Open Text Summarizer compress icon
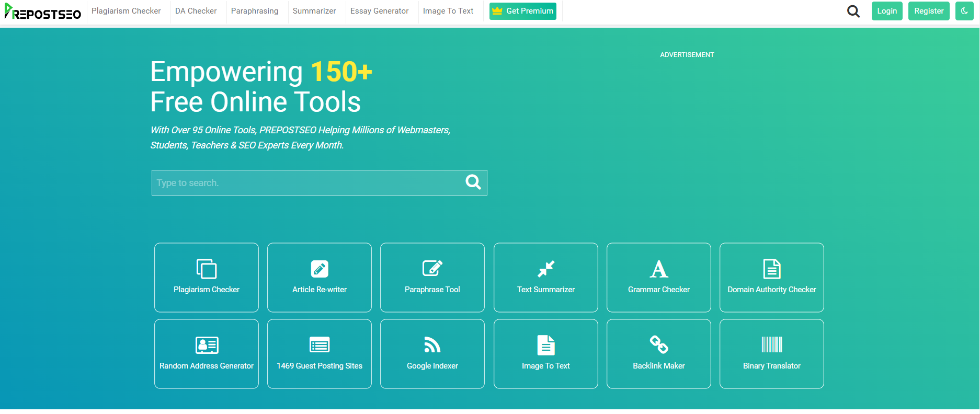Screen dimensions: 980x414 pyautogui.click(x=546, y=269)
